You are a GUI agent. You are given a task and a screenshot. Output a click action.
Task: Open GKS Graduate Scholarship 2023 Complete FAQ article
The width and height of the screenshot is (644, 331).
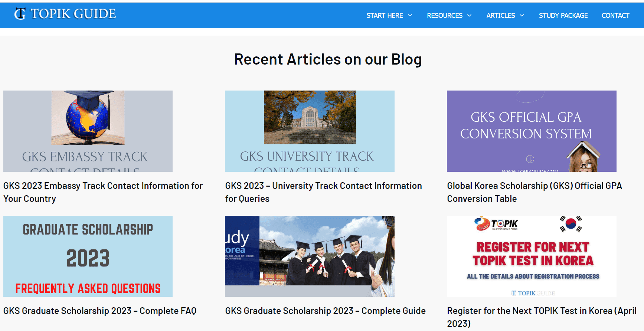(100, 311)
